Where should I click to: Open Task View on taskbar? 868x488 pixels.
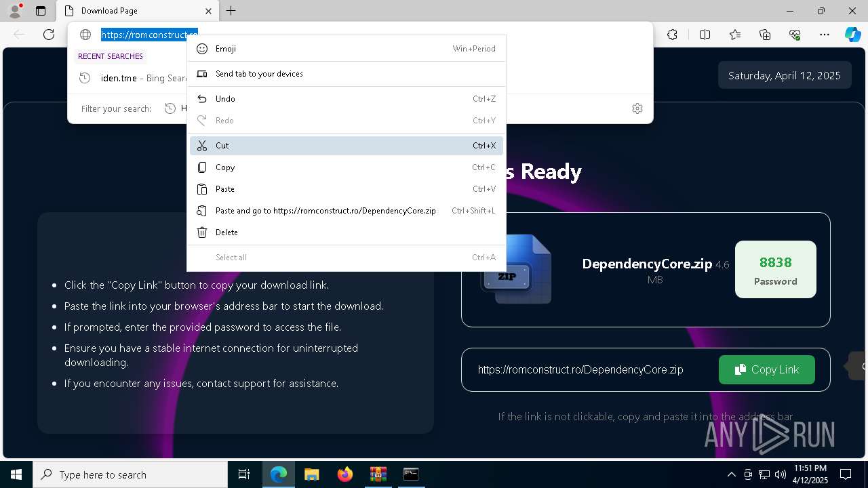pyautogui.click(x=244, y=474)
